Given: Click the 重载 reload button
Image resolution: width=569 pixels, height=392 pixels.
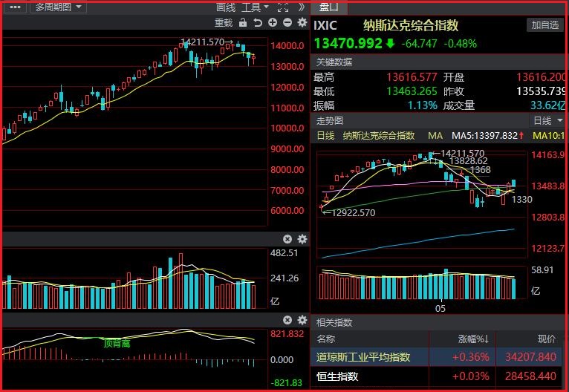Looking at the screenshot, I should [224, 23].
